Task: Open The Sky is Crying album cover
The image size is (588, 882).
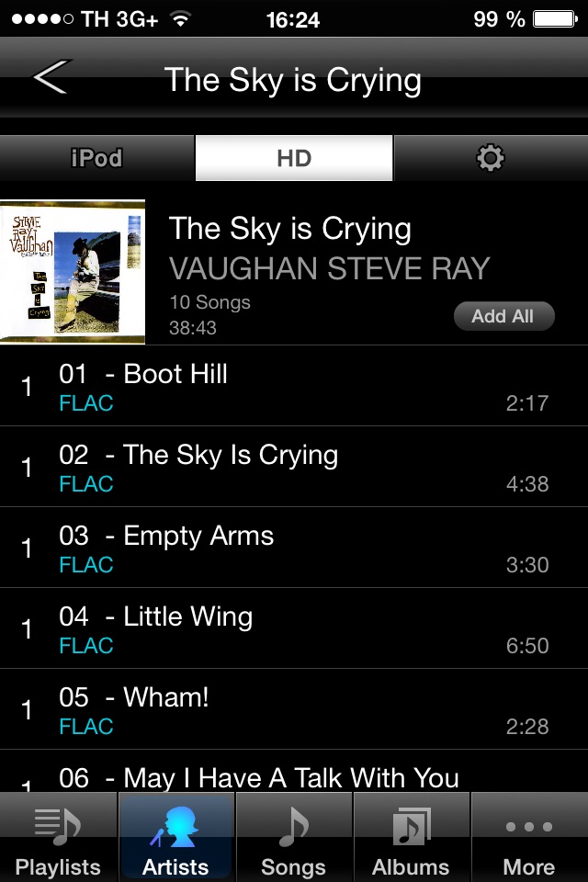Action: point(73,272)
